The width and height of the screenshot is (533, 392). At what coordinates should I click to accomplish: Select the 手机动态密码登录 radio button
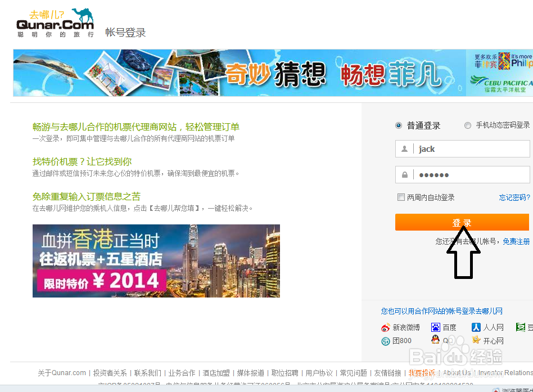(468, 125)
